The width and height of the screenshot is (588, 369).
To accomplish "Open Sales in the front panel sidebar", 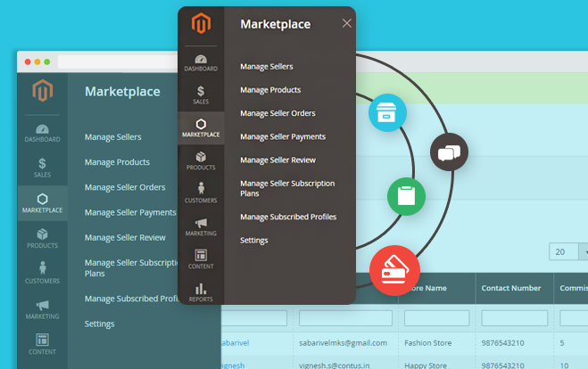I will click(x=201, y=95).
